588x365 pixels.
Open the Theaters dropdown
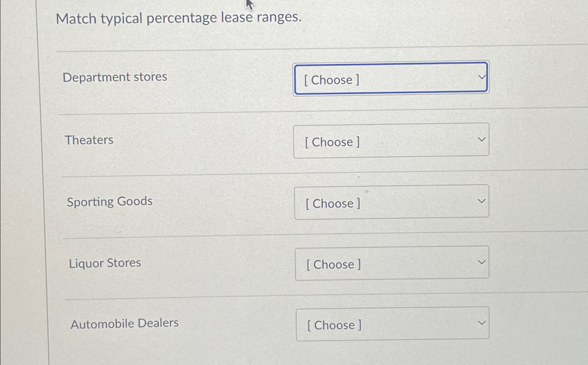tap(391, 140)
